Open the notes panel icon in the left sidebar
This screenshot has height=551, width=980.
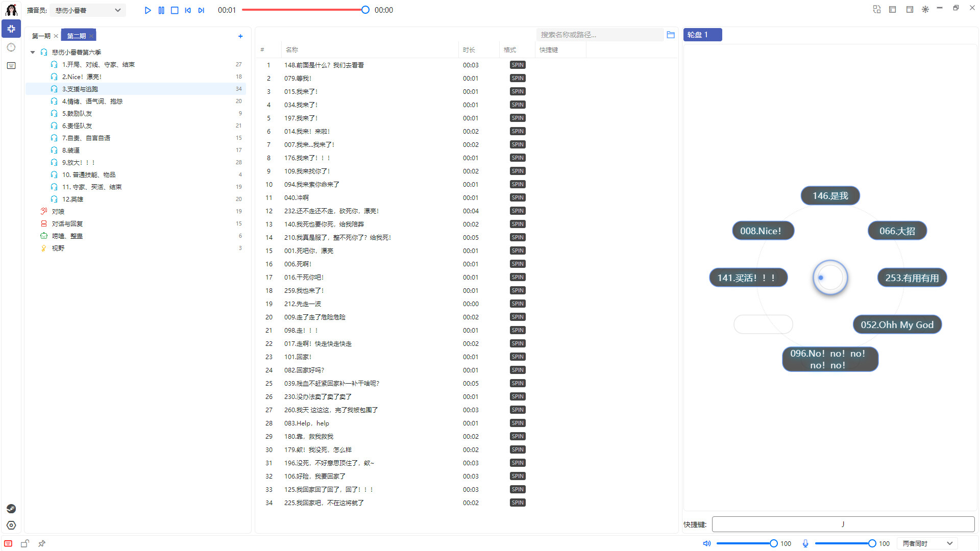[11, 65]
